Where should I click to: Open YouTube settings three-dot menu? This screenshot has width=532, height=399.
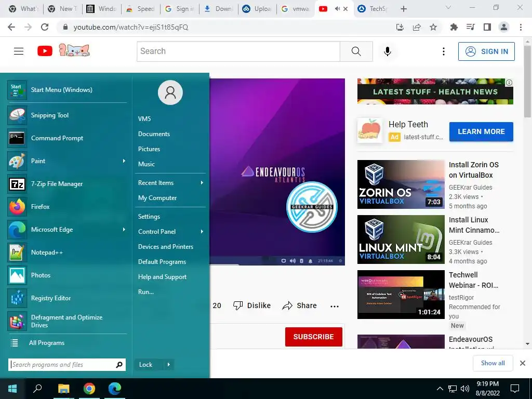point(444,51)
